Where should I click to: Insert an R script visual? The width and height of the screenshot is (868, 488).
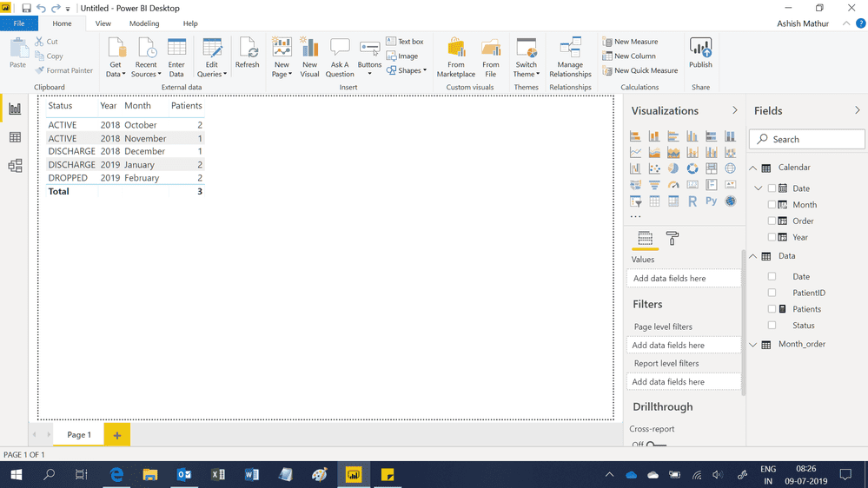692,201
